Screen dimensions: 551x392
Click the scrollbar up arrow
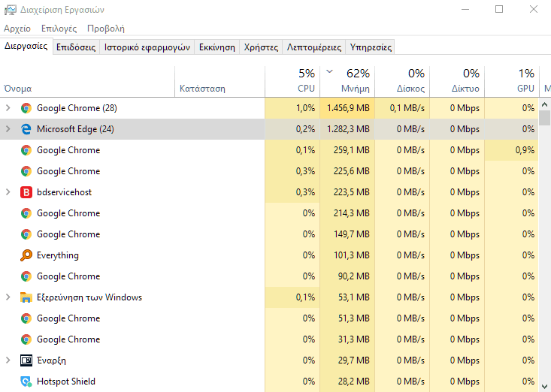(x=545, y=104)
